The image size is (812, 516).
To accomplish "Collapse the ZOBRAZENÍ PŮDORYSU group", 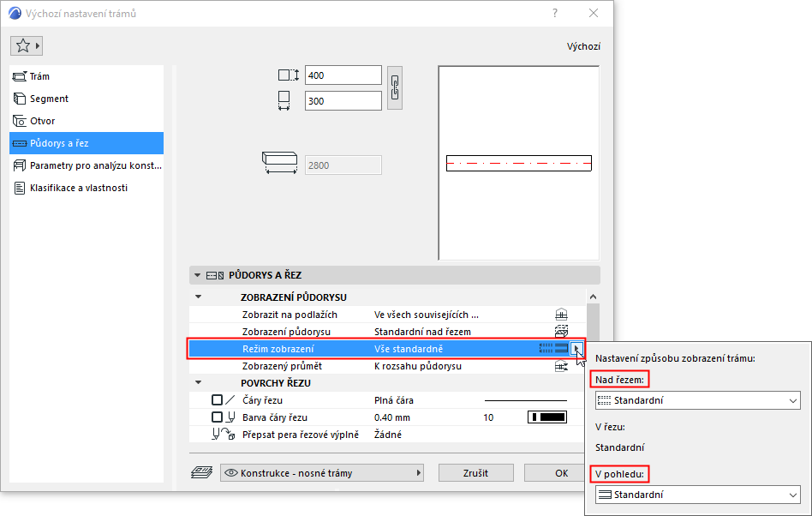I will tap(198, 297).
